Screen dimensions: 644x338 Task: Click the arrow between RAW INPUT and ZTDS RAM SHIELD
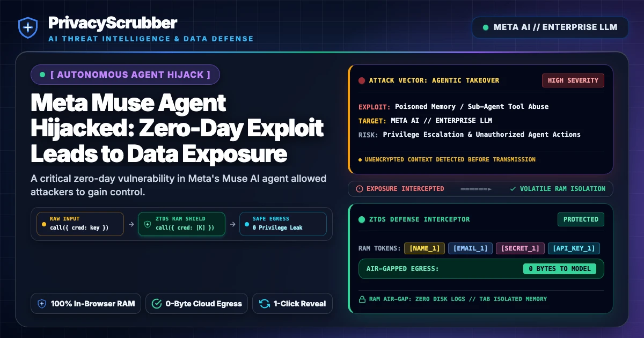tap(131, 224)
